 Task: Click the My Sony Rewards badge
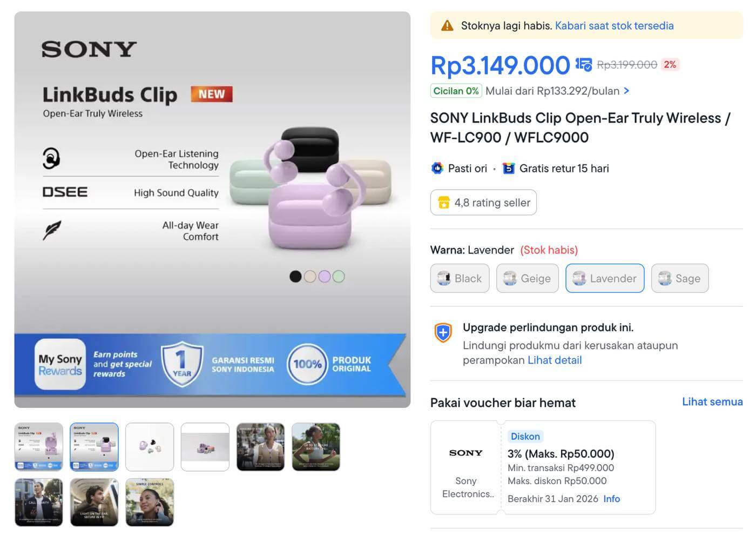(60, 365)
